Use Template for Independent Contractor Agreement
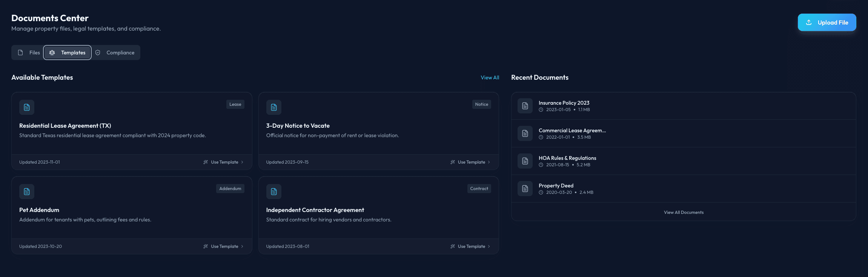The height and width of the screenshot is (277, 868). (x=470, y=246)
